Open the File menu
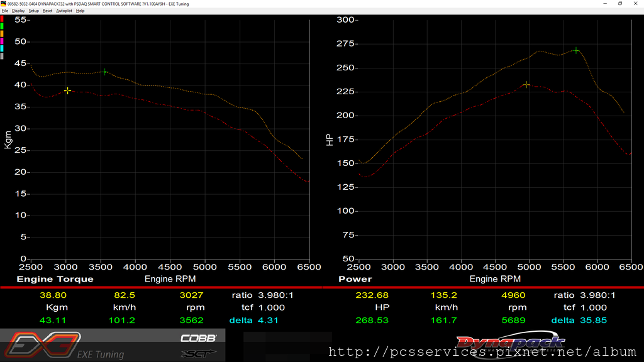The image size is (644, 362). click(5, 11)
